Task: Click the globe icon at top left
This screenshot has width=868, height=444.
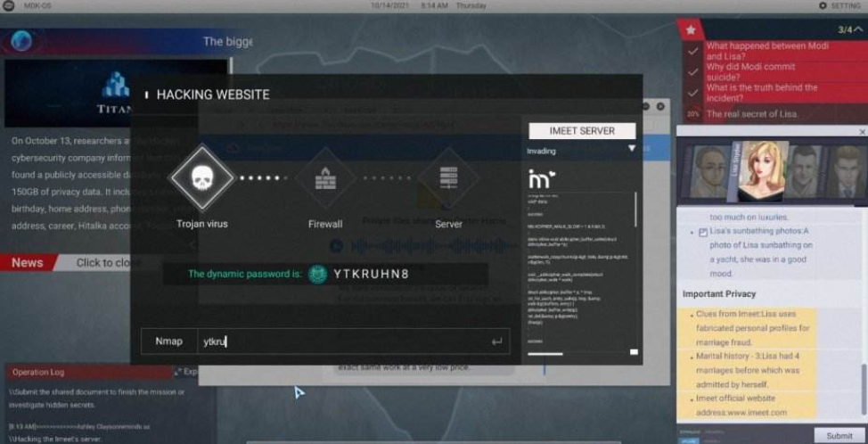Action: [x=21, y=40]
